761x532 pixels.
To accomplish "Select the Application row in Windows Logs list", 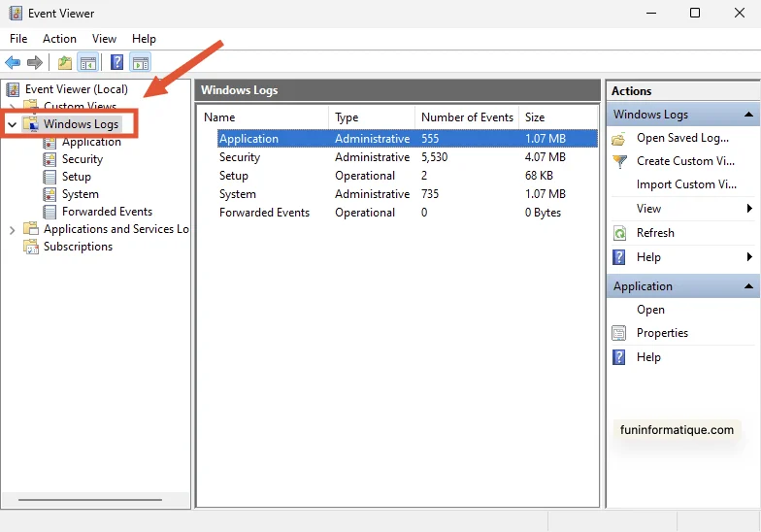I will [x=408, y=138].
